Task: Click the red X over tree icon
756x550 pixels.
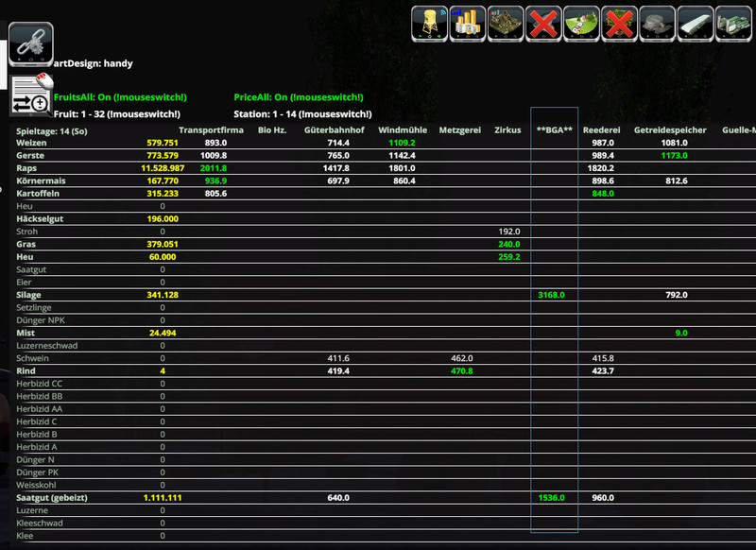Action: (620, 24)
